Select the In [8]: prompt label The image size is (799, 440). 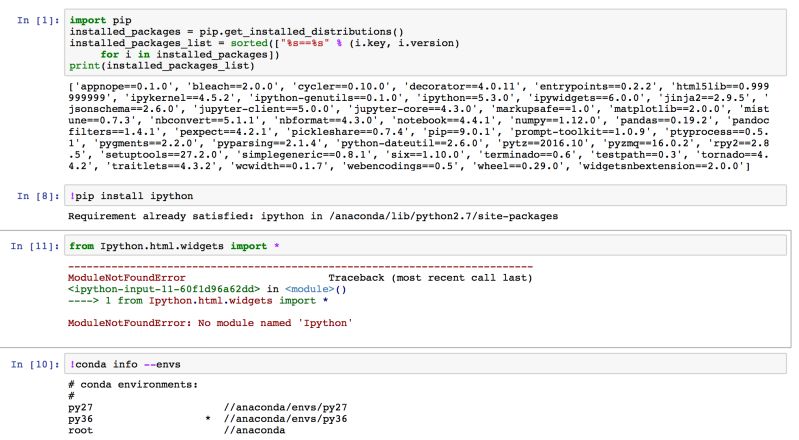[x=38, y=196]
